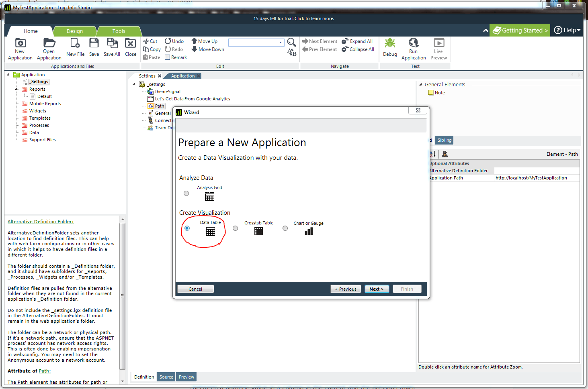The image size is (588, 389).
Task: Collapse the General Elements section
Action: click(420, 85)
